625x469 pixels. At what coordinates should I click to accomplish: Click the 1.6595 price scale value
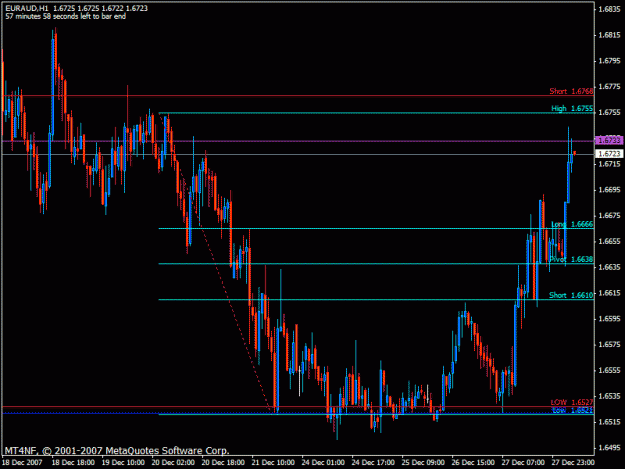(610, 319)
